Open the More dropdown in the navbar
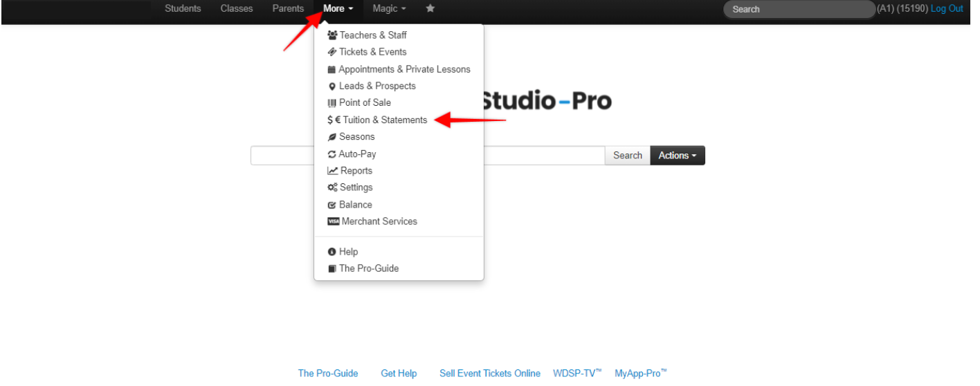This screenshot has width=980, height=386. point(338,8)
